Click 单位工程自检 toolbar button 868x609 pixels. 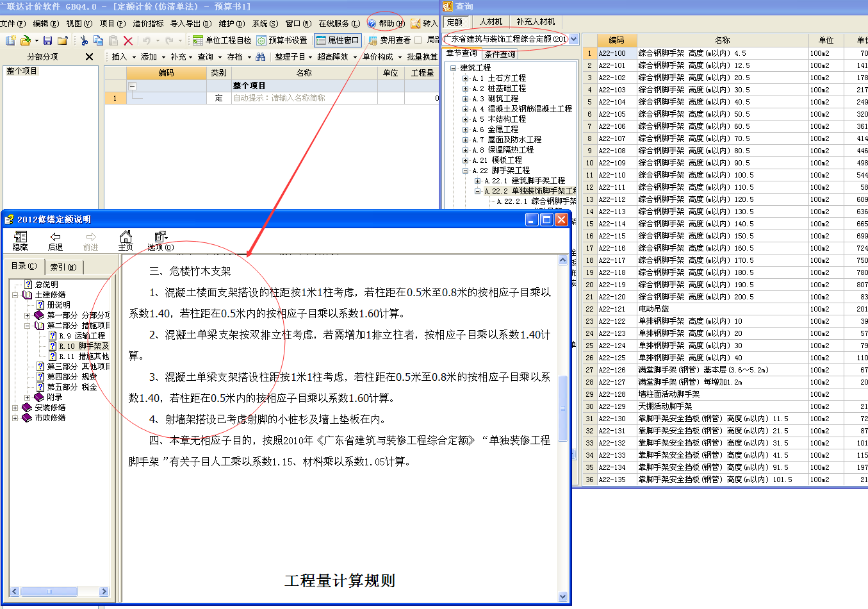coord(222,40)
